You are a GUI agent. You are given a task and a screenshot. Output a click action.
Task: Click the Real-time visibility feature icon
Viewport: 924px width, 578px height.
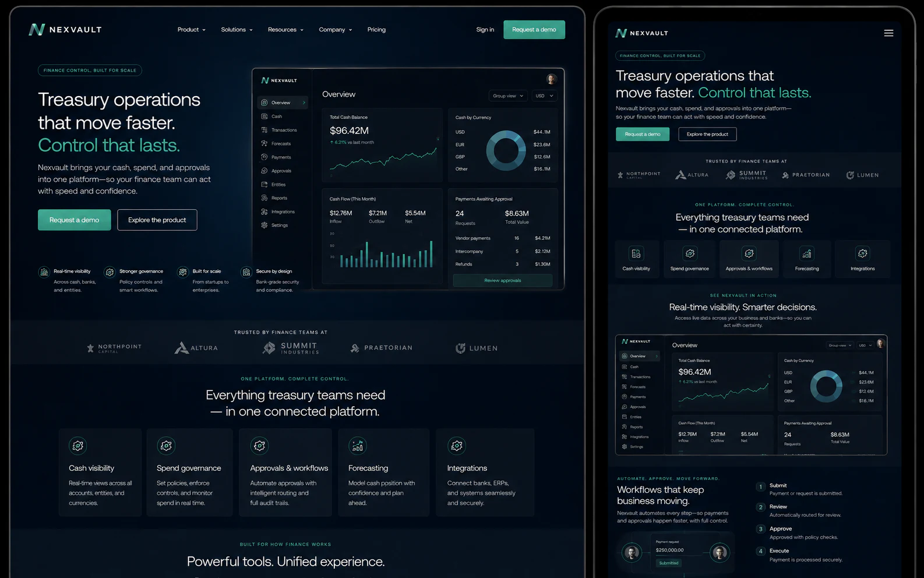[44, 272]
